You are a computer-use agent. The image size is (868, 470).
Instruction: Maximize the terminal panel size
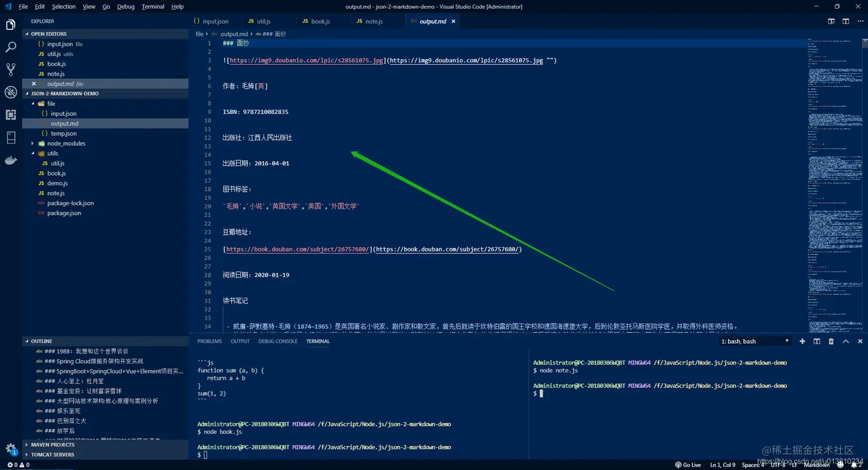[846, 341]
